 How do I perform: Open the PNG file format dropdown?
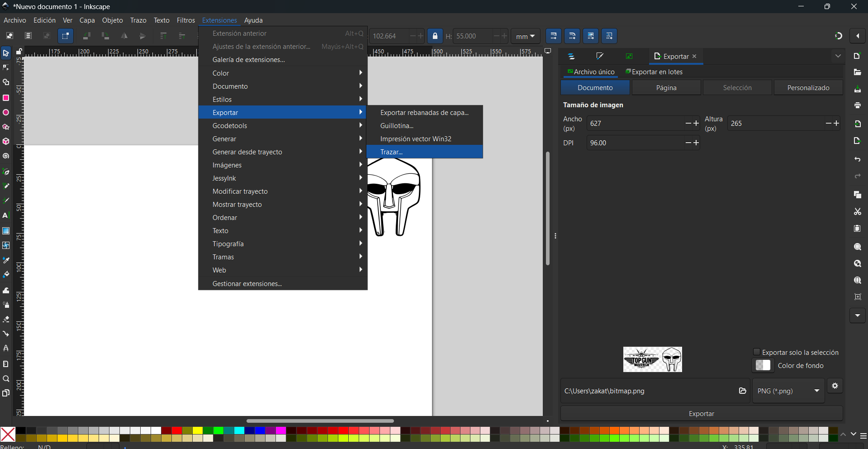pos(788,391)
